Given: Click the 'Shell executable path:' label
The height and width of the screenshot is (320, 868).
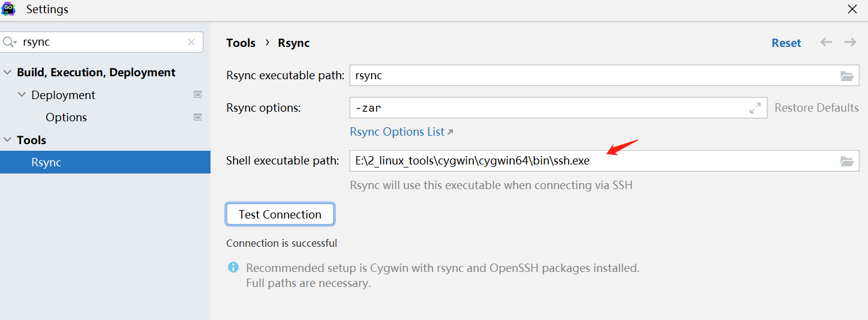Looking at the screenshot, I should (283, 161).
